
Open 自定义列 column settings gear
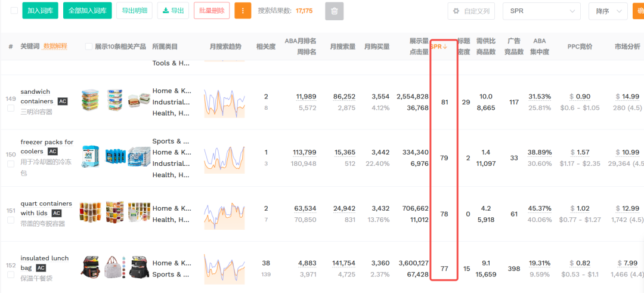pos(457,11)
